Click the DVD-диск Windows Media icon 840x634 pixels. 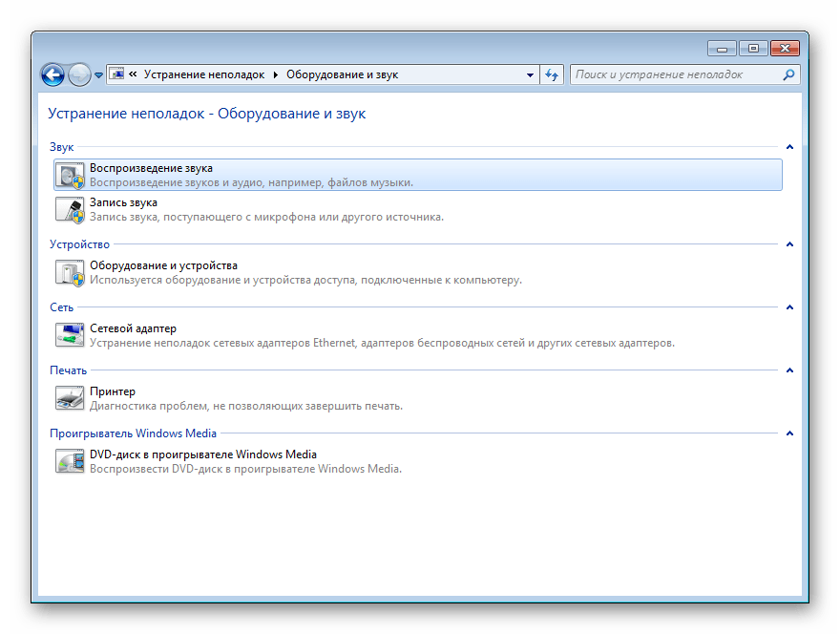tap(70, 461)
